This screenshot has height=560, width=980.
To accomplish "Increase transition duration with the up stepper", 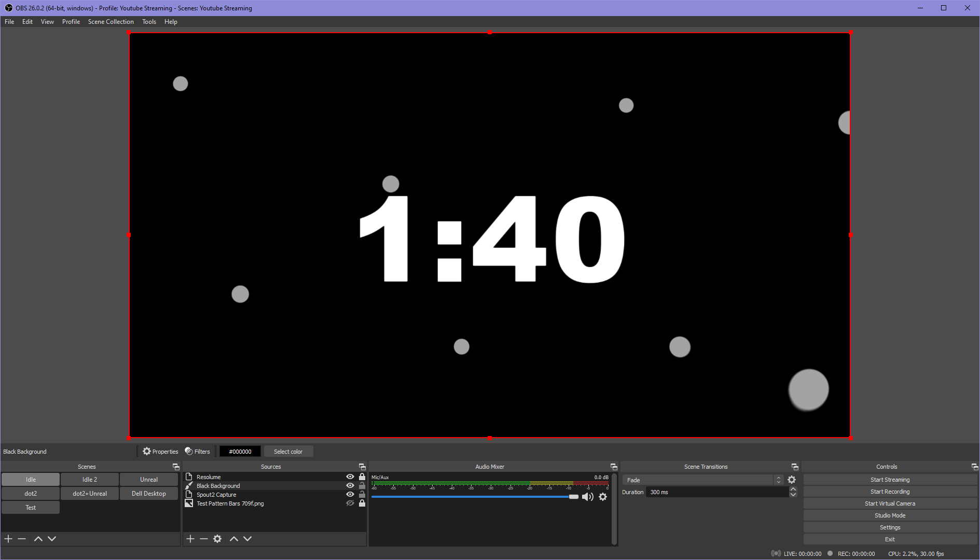I will pyautogui.click(x=793, y=489).
